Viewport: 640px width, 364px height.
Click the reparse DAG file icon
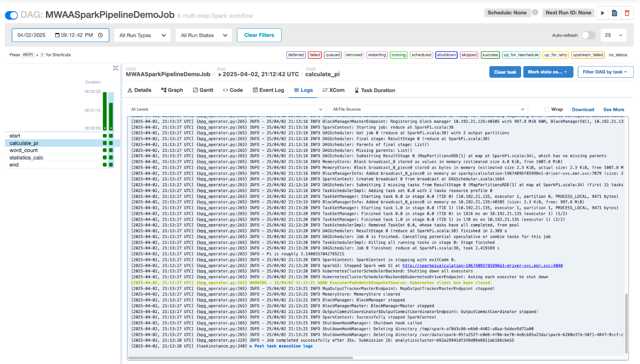pyautogui.click(x=614, y=13)
